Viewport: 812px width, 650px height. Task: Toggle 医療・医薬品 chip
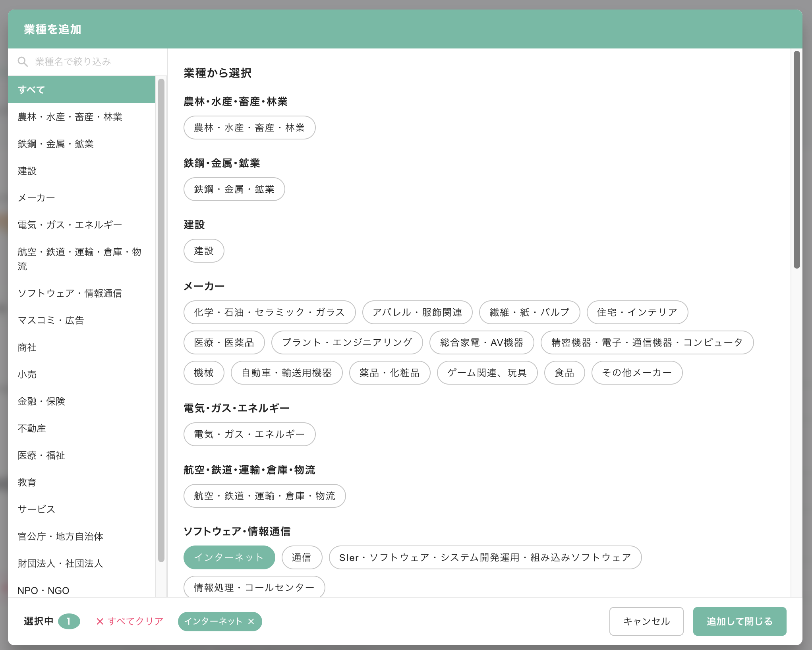(x=224, y=342)
